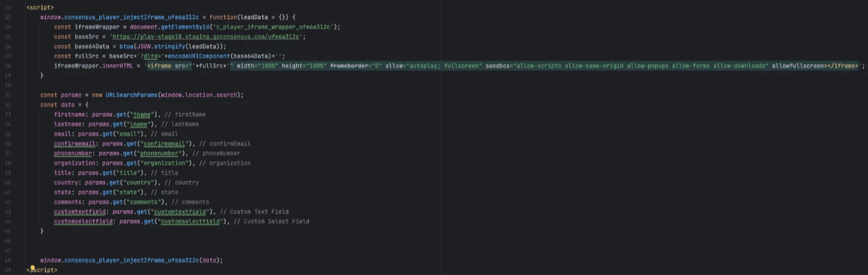Click the '(data)' argument on line 48
Viewport: 868px width, 275px height.
pos(210,261)
